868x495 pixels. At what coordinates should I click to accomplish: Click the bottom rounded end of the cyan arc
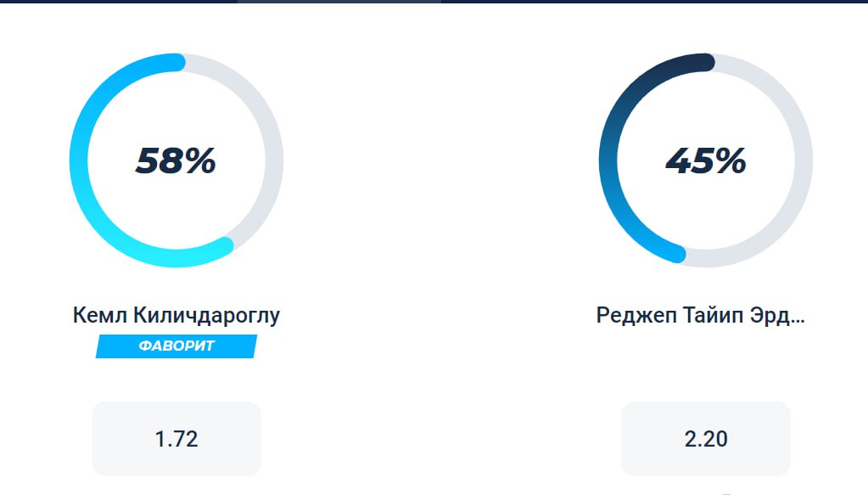point(224,245)
